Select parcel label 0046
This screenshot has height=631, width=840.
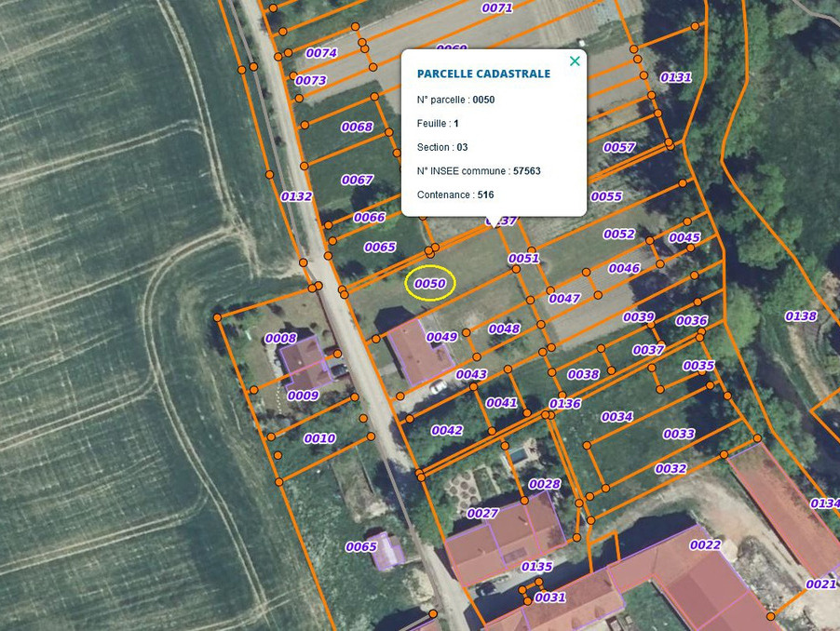pyautogui.click(x=624, y=268)
